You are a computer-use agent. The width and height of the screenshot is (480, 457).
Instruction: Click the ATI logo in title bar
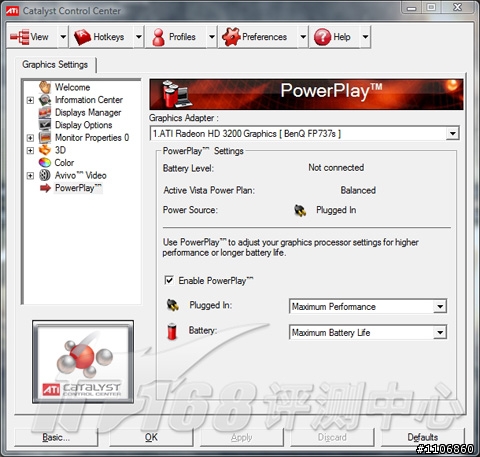point(12,11)
